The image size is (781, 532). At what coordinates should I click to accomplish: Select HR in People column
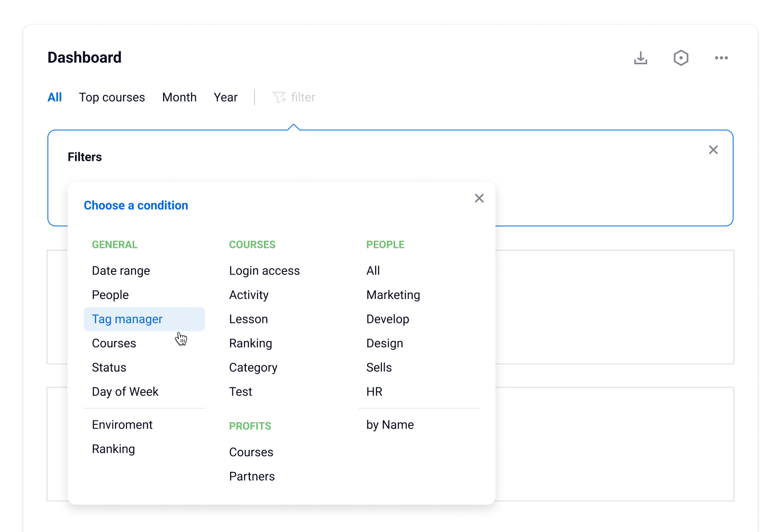tap(374, 392)
